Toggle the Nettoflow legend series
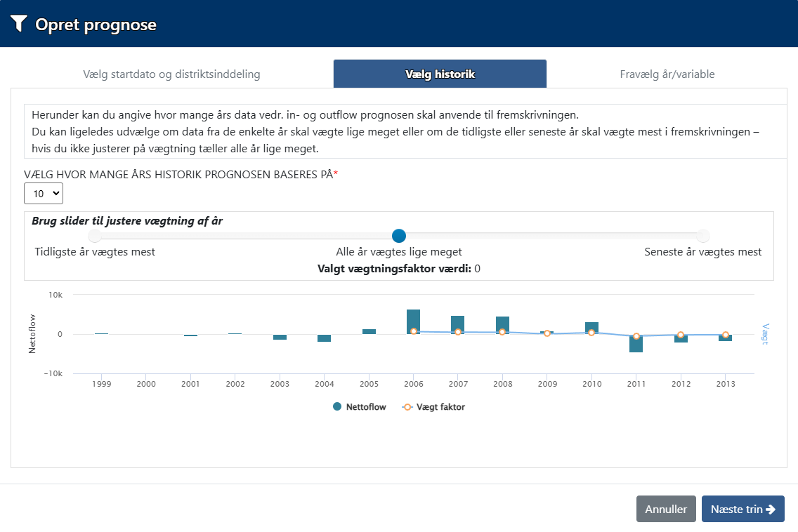 pos(359,407)
